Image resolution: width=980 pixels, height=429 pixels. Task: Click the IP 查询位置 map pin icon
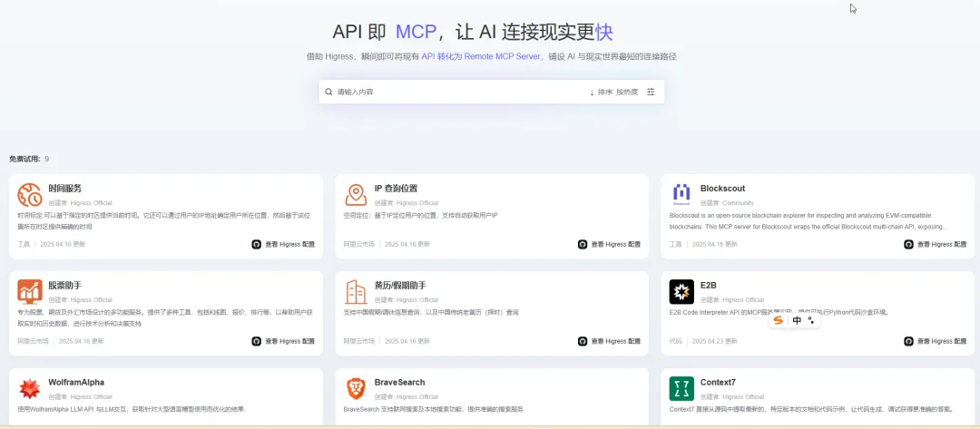(x=357, y=195)
